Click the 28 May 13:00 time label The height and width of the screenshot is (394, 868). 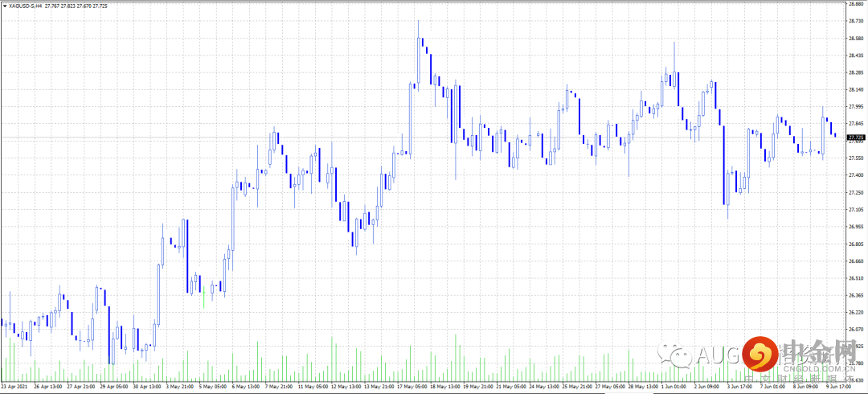point(645,385)
